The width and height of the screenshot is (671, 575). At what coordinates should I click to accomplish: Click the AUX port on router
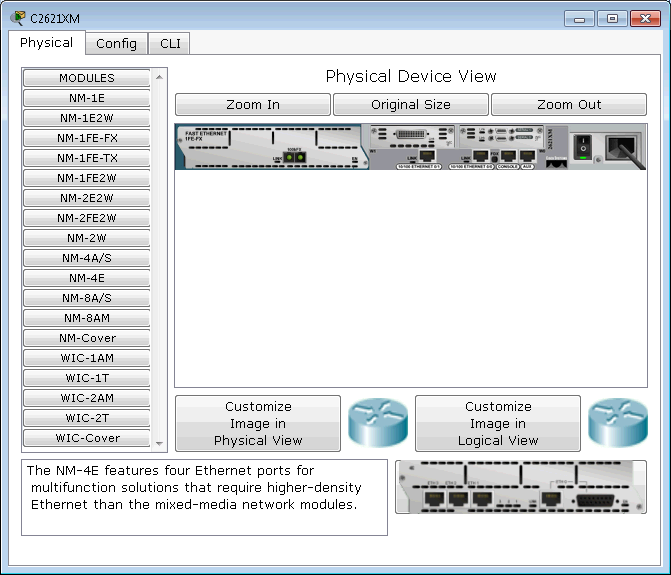(527, 156)
